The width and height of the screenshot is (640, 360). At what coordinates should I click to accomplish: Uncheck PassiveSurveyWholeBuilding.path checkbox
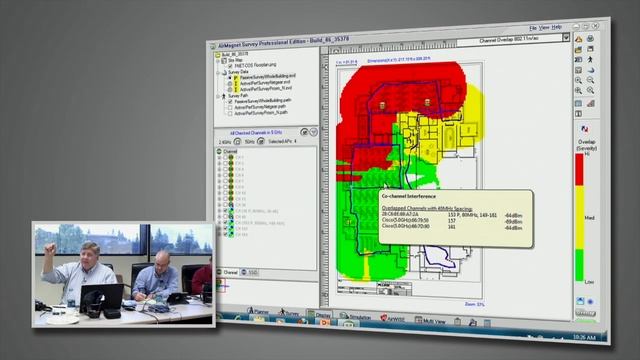[x=230, y=101]
